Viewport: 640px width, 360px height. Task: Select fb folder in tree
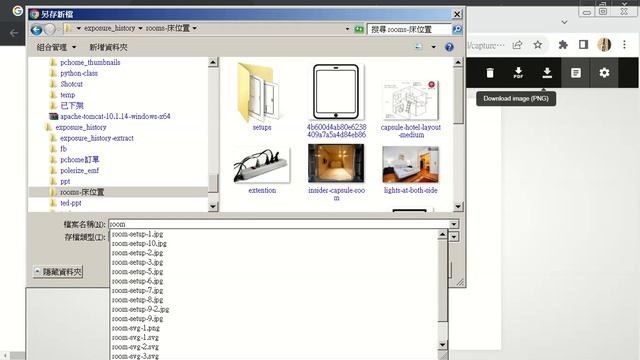(x=63, y=149)
